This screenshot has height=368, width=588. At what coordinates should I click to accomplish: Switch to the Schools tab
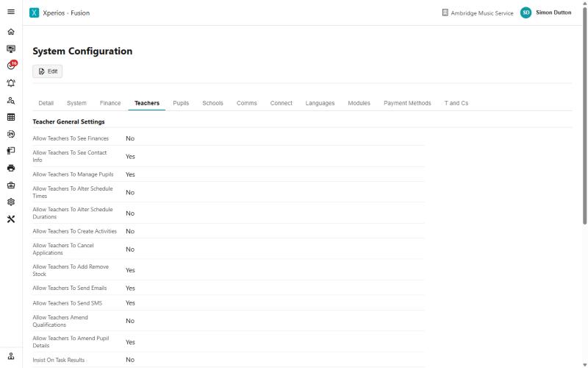coord(212,103)
